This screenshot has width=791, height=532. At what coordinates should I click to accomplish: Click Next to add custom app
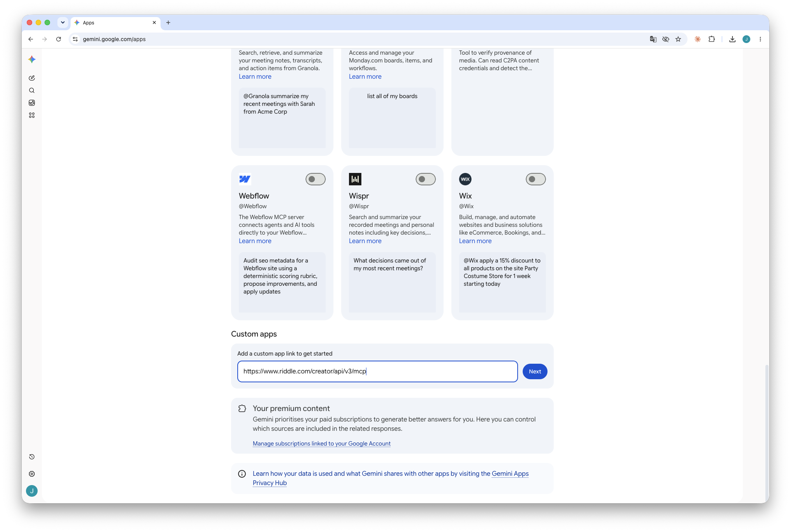tap(535, 371)
